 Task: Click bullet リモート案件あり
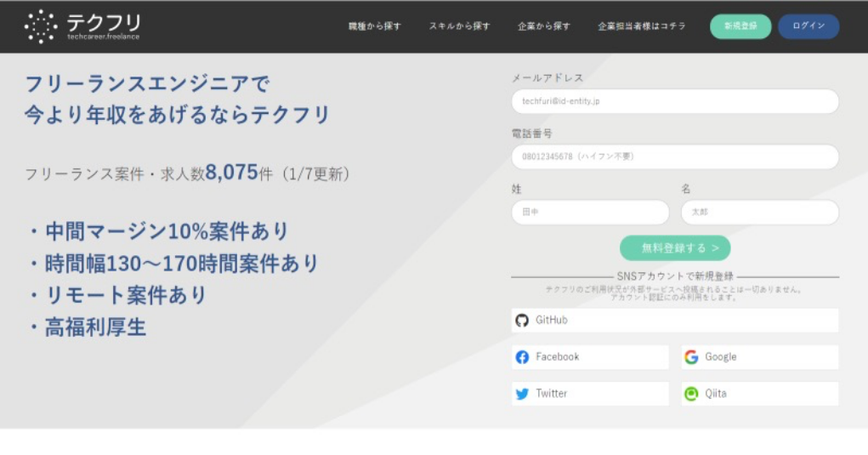pos(126,295)
